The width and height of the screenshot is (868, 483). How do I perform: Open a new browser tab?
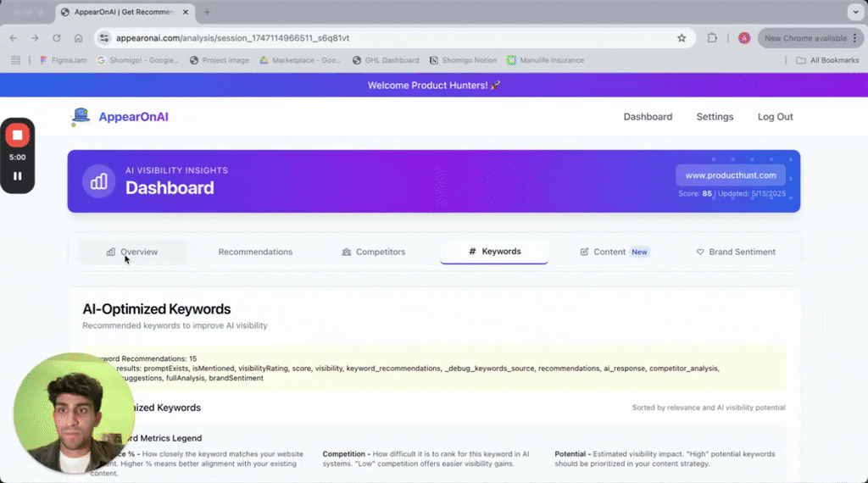[207, 12]
